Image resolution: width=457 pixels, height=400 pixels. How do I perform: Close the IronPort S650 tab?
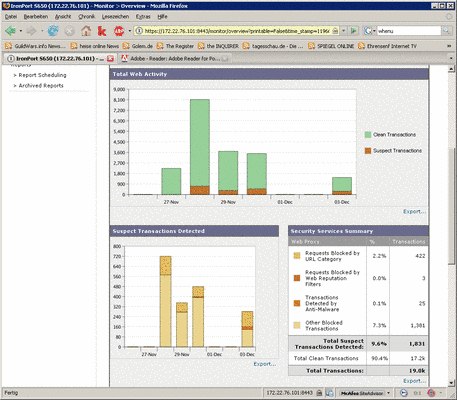[x=110, y=59]
